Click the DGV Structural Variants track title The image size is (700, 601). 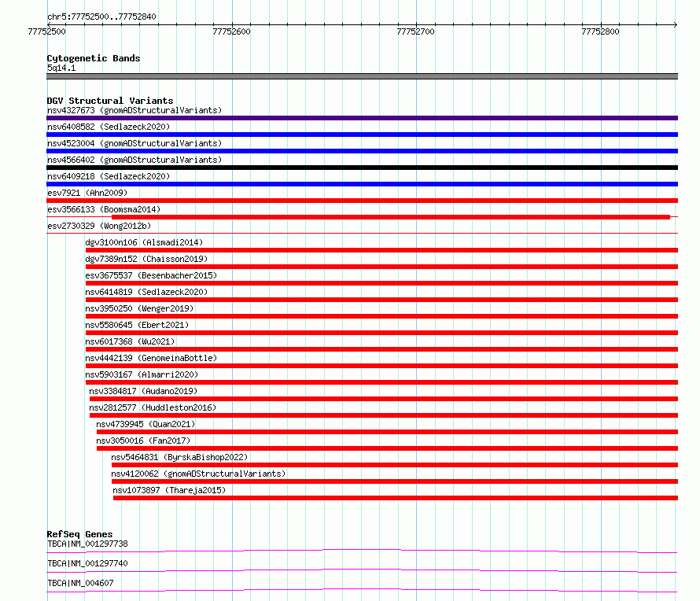110,101
